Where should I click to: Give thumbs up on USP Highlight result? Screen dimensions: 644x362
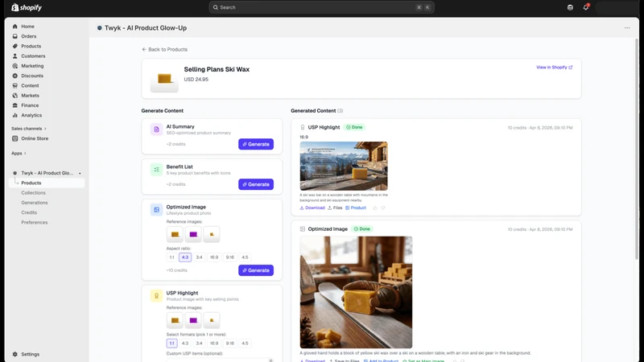(x=375, y=208)
